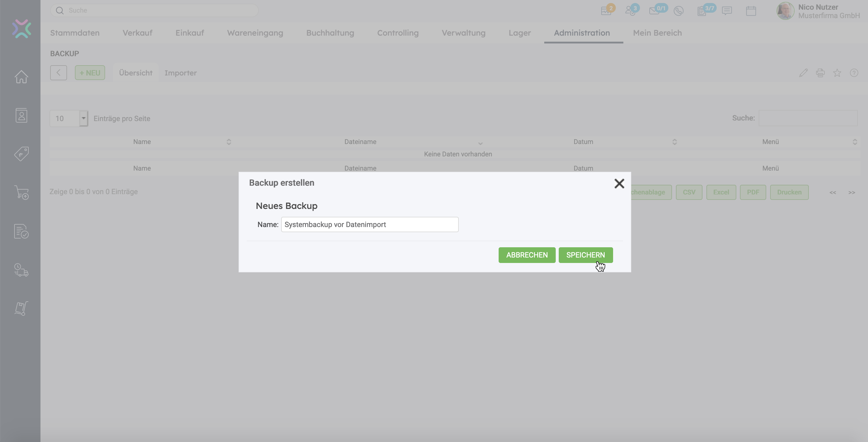
Task: Open the Lager menu
Action: pos(519,33)
